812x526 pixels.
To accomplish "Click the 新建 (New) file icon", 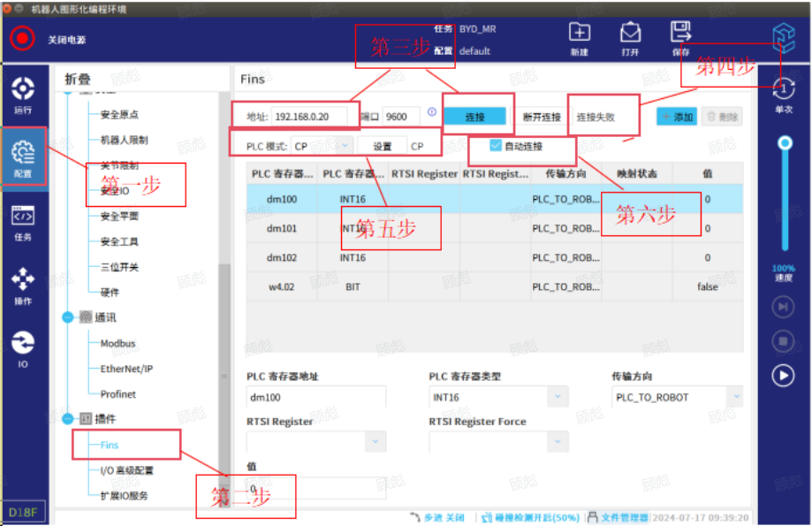I will tap(579, 38).
